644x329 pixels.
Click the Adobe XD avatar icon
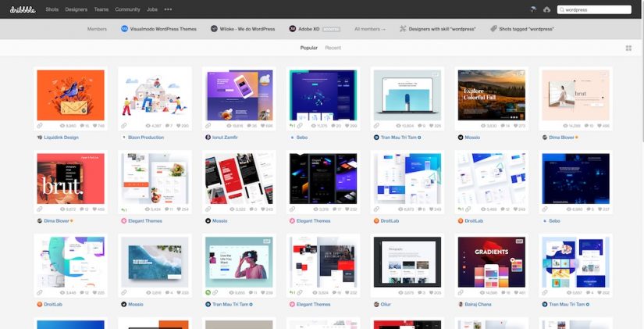(293, 29)
